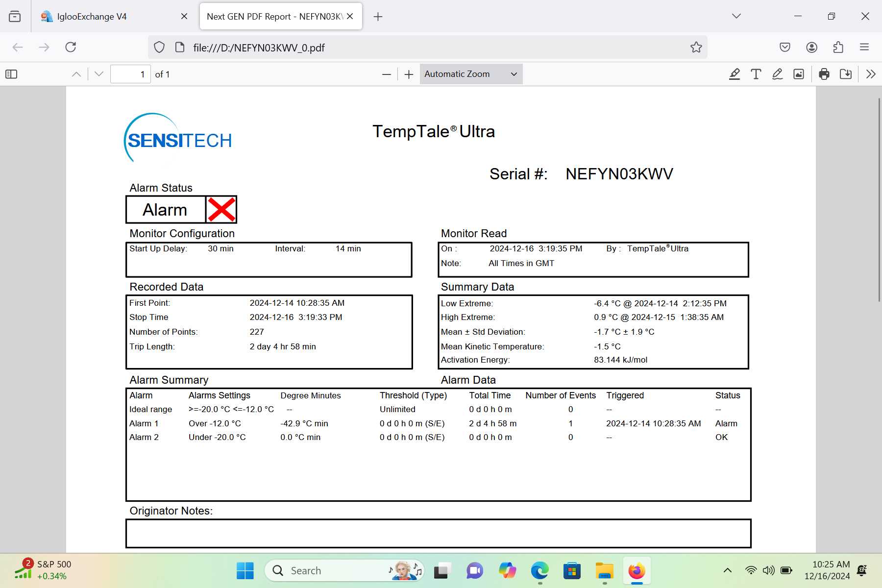
Task: Reload the current PDF page
Action: click(71, 47)
